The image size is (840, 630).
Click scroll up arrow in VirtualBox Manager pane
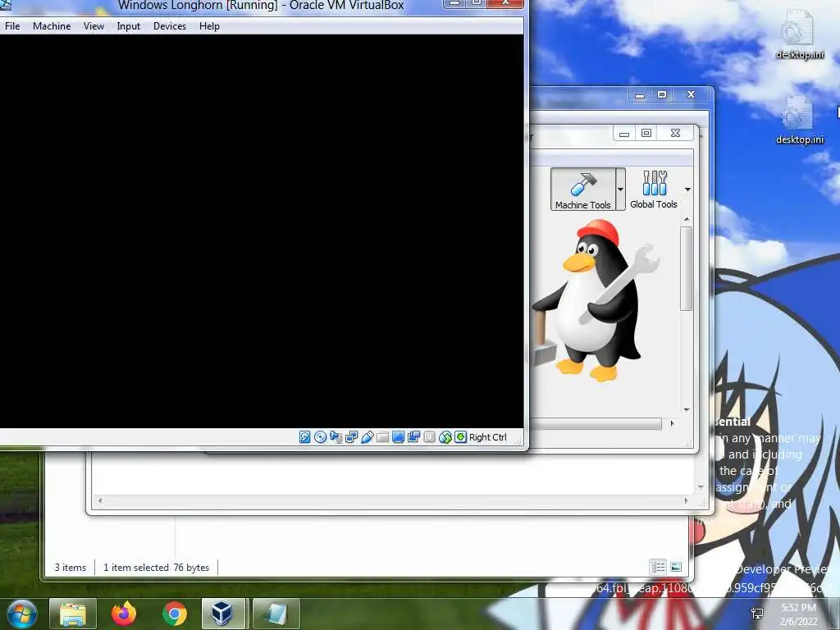687,220
